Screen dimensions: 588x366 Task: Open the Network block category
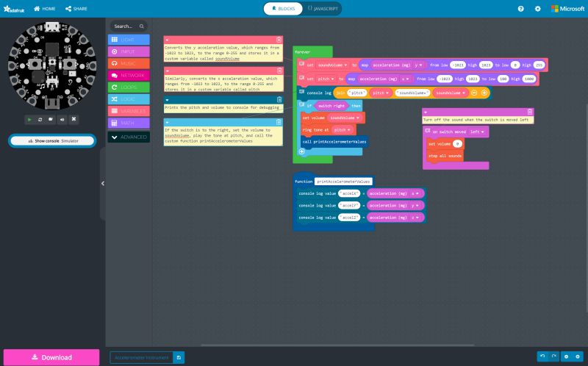(x=129, y=76)
